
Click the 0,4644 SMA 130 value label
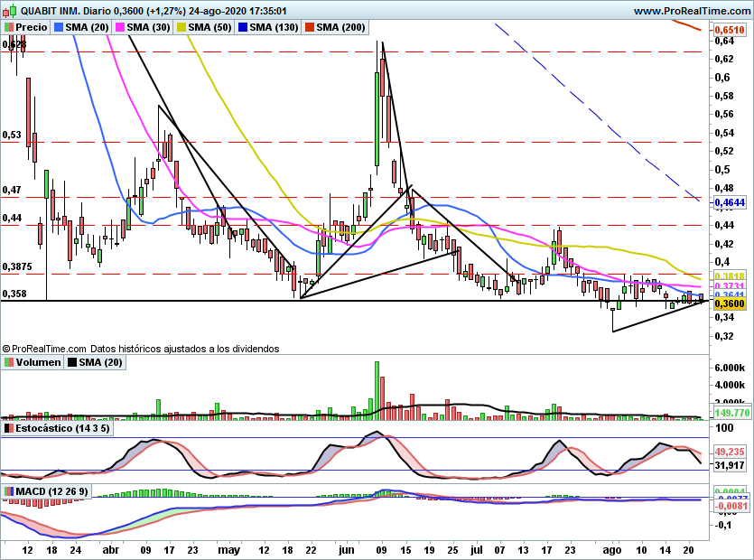tap(730, 202)
